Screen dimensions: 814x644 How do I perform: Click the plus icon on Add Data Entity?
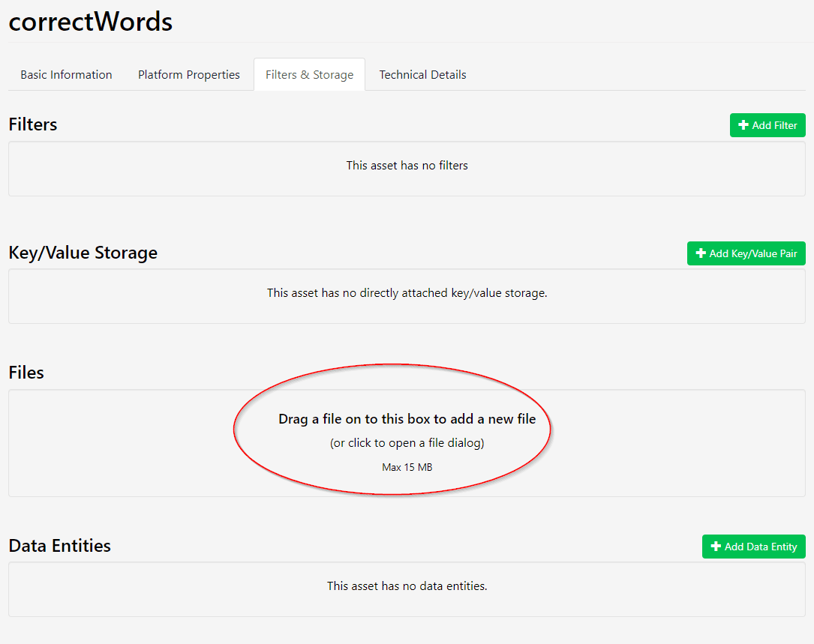tap(716, 547)
